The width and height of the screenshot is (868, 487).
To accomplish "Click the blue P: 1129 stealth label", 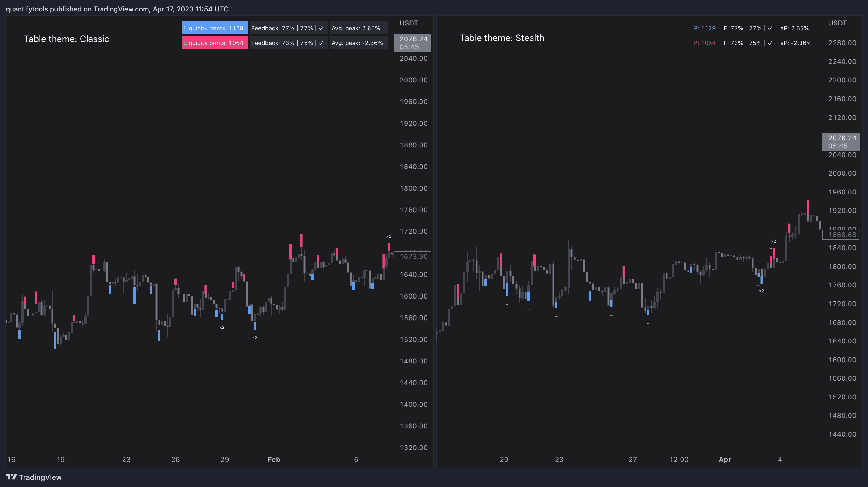I will click(x=704, y=28).
